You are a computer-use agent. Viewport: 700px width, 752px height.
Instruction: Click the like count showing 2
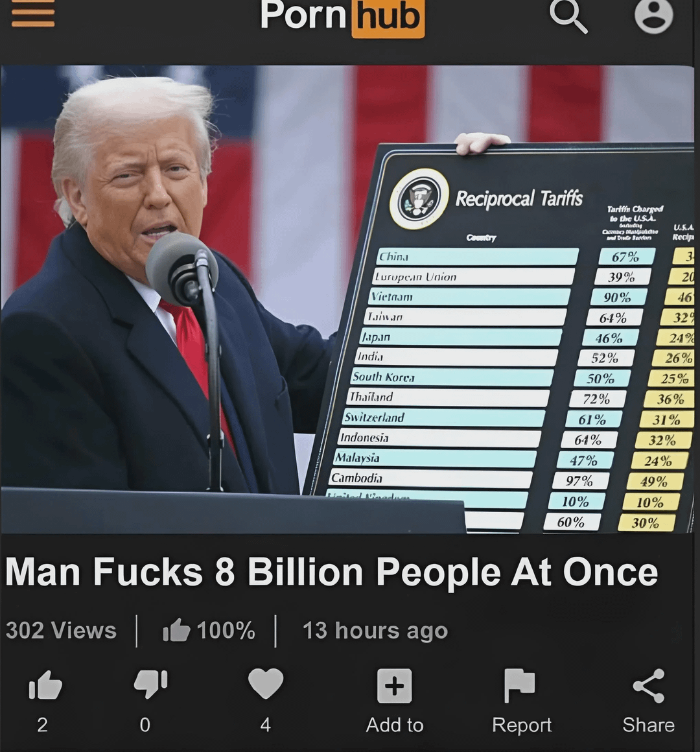[x=42, y=725]
